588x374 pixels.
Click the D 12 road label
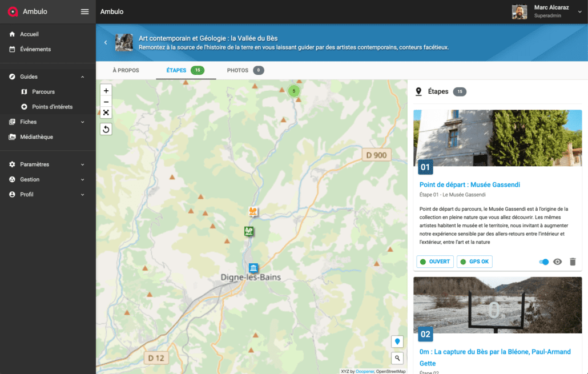156,358
